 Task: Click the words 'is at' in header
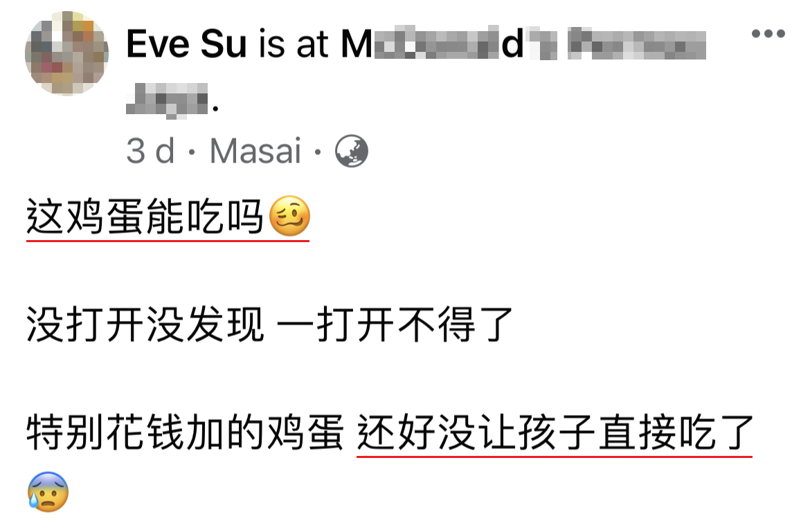(294, 44)
